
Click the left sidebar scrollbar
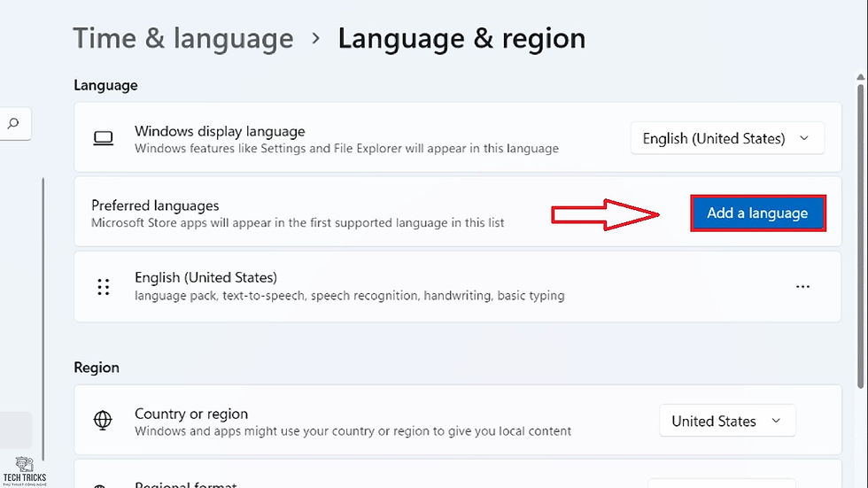click(43, 319)
